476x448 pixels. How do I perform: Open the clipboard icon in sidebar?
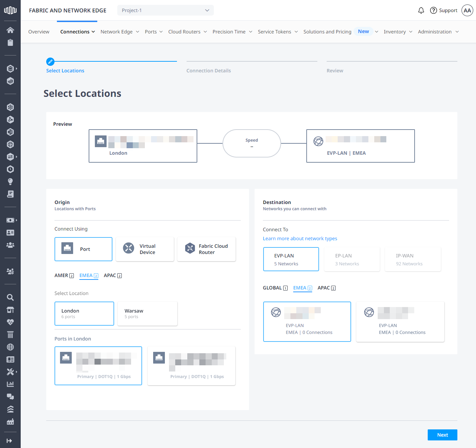(x=10, y=42)
